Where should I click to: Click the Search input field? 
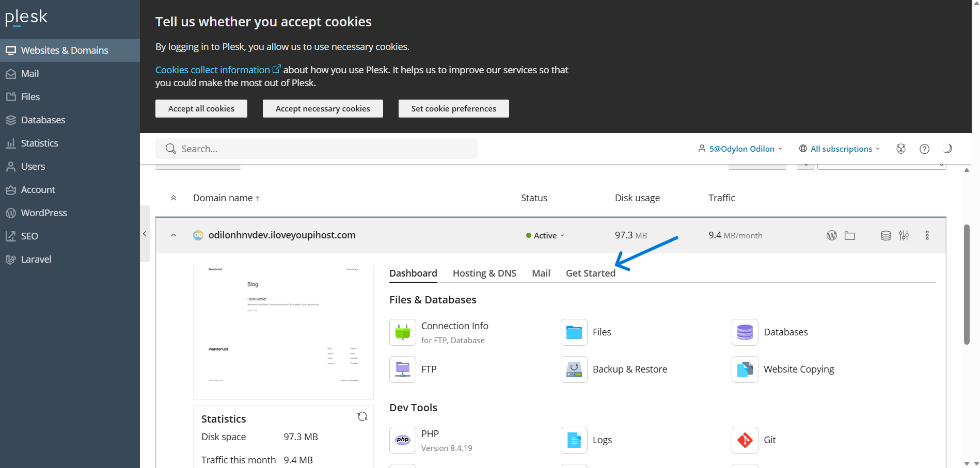coord(317,149)
